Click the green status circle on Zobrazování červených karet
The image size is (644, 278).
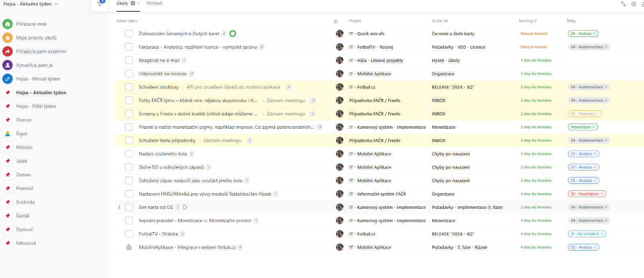[x=233, y=34]
